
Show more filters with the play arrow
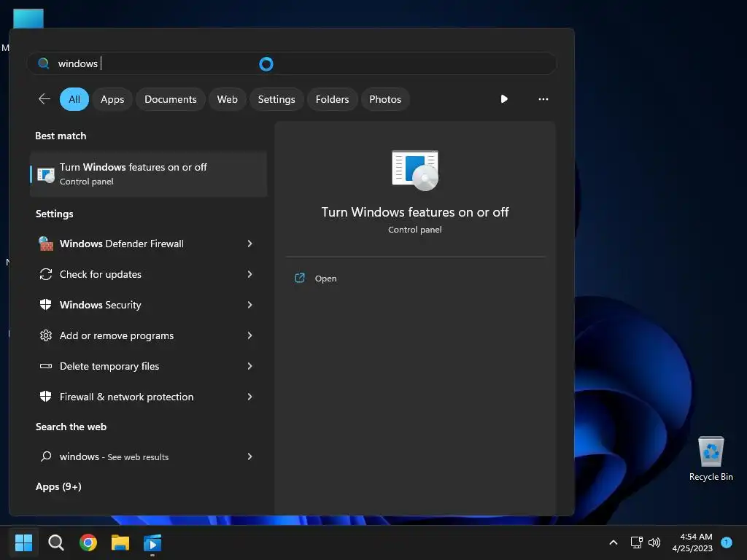coord(504,99)
